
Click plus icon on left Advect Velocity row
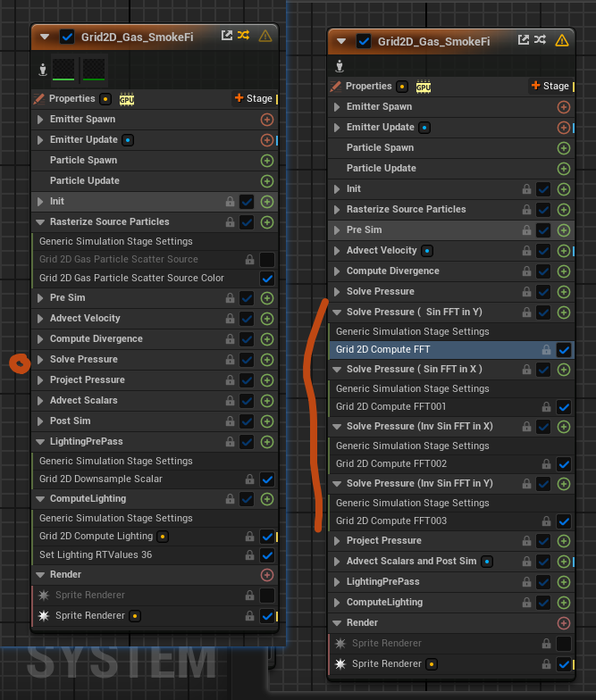tap(267, 319)
